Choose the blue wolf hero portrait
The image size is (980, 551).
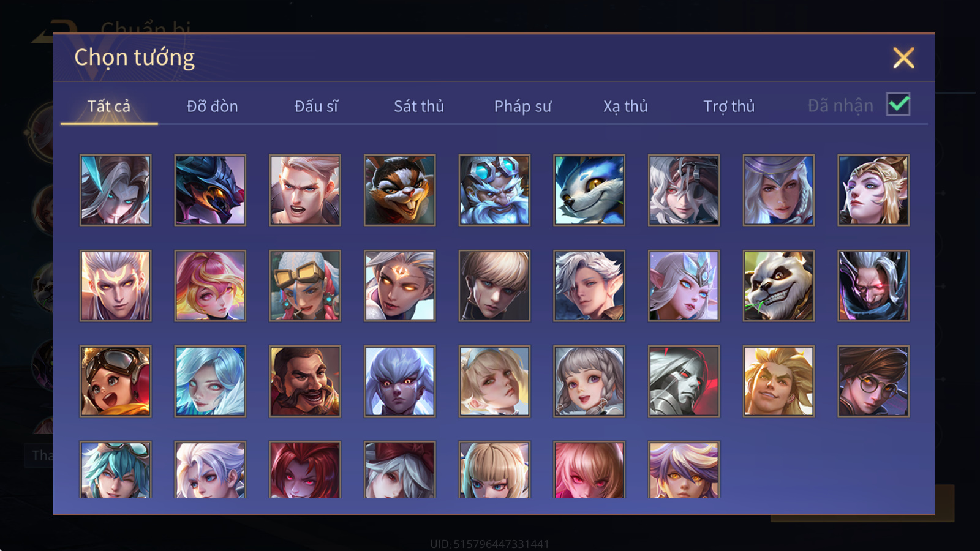point(589,190)
